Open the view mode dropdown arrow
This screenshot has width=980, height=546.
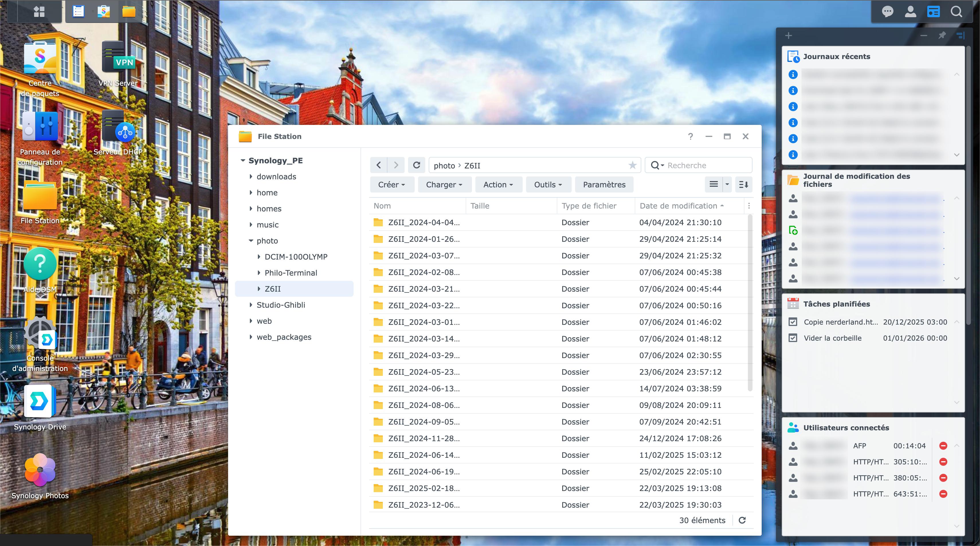click(727, 185)
